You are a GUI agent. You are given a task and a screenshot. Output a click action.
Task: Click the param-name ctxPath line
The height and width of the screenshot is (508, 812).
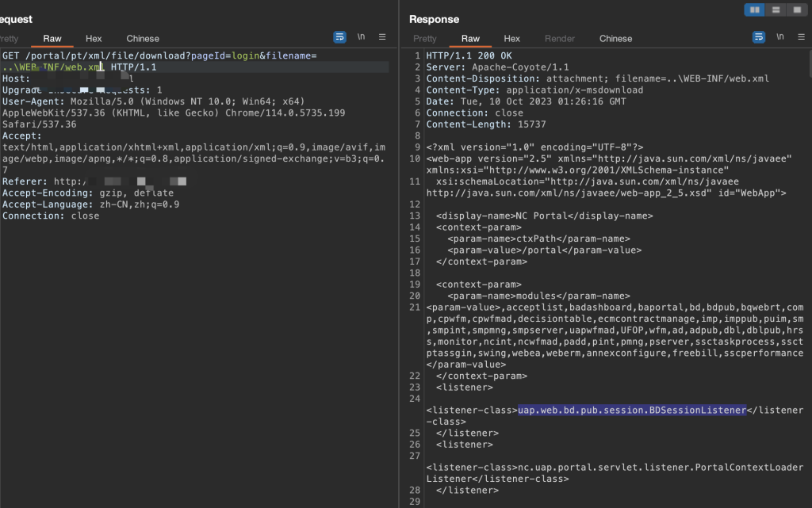(539, 239)
